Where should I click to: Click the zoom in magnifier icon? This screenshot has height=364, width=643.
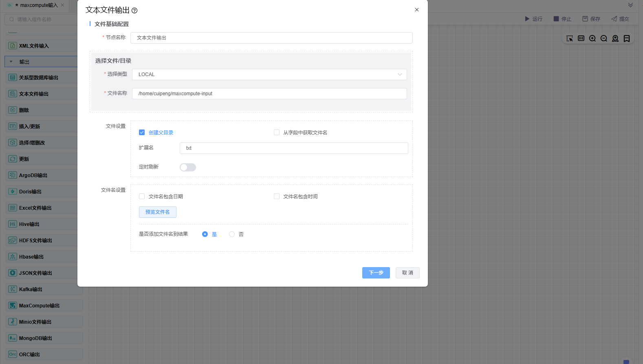(x=592, y=38)
